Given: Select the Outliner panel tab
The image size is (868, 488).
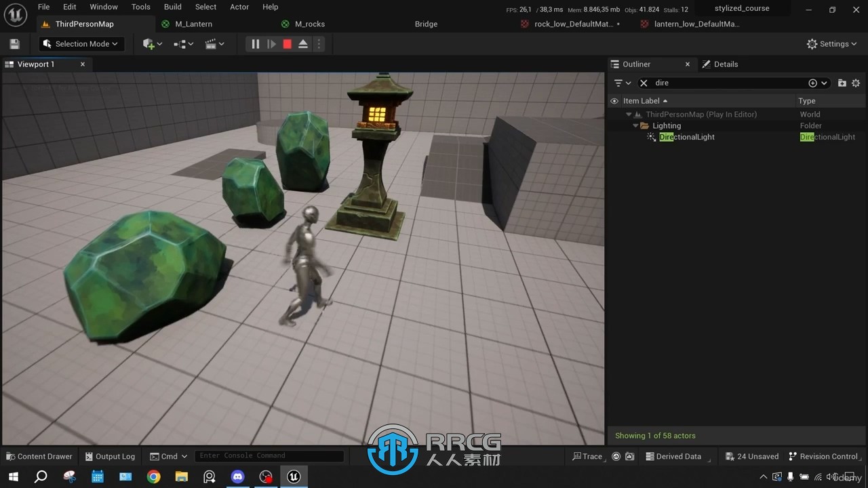Looking at the screenshot, I should [637, 64].
